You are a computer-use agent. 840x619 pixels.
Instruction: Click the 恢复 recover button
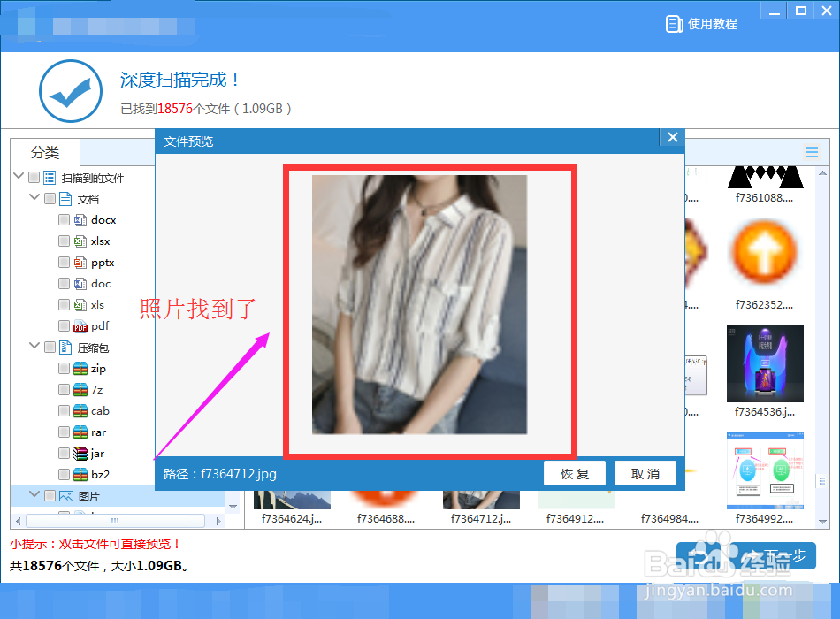coord(575,473)
